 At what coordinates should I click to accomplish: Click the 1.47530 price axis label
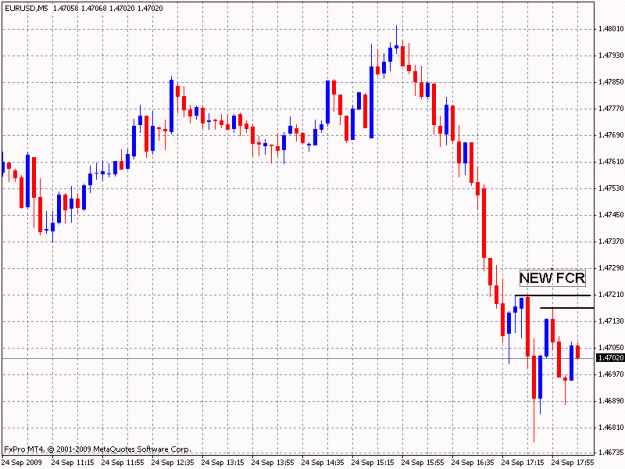(x=611, y=188)
